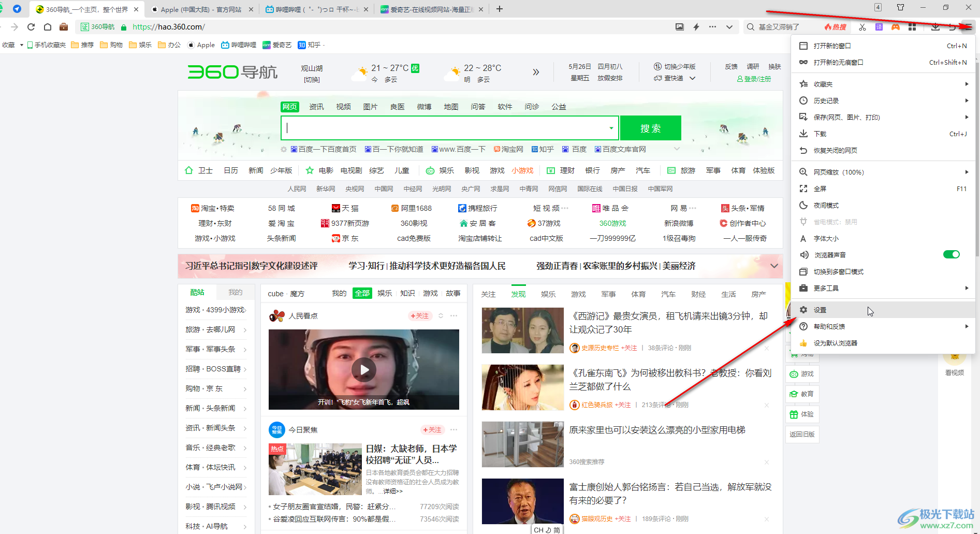Expand 保存(网页、图片、打印) submenu
Image resolution: width=980 pixels, height=534 pixels.
tap(883, 117)
